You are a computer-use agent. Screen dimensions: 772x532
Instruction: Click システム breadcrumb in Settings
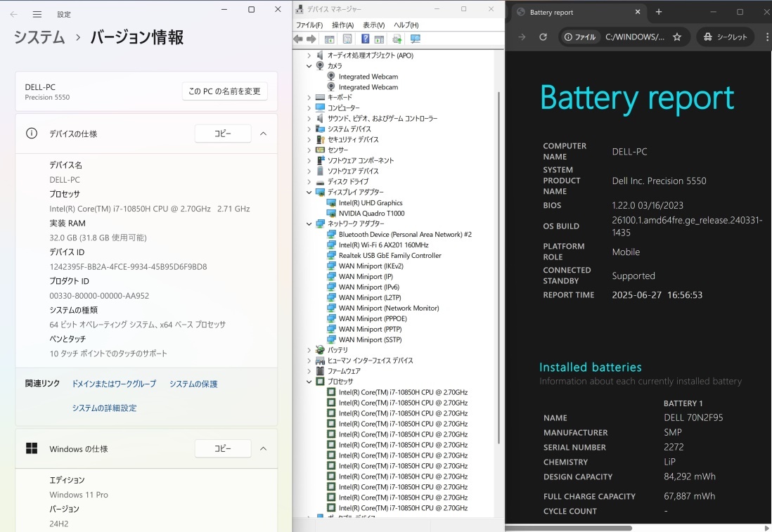39,37
